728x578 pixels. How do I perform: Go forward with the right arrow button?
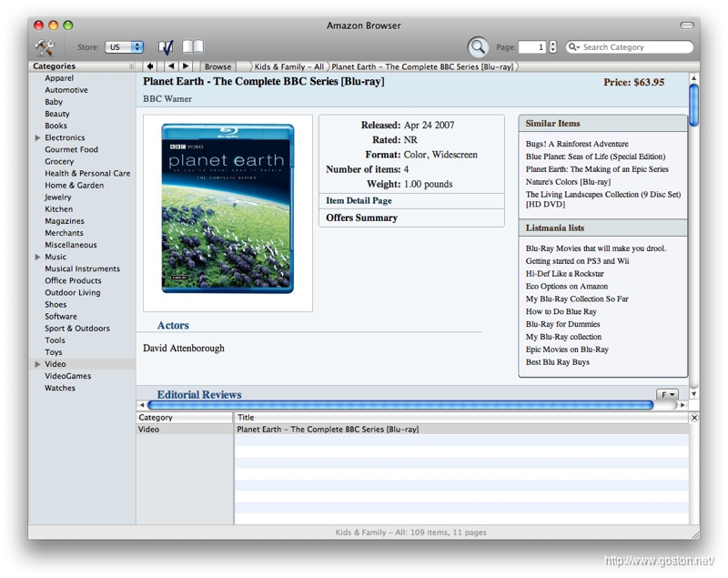click(x=186, y=66)
